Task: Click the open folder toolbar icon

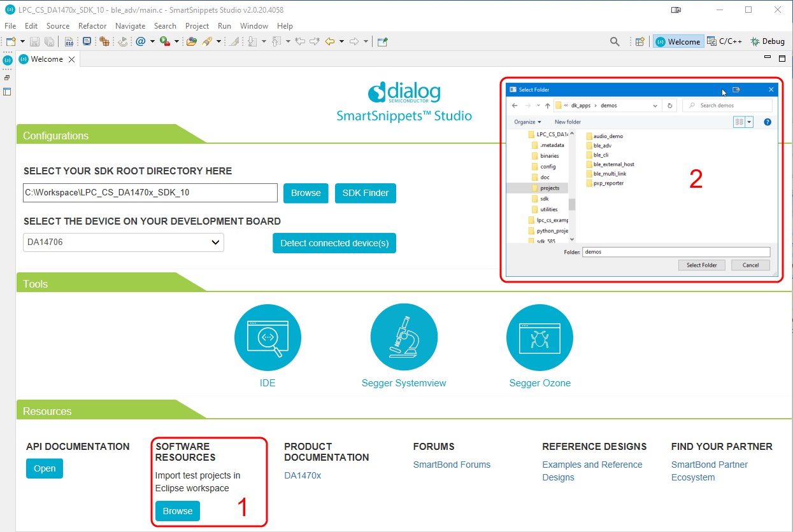Action: pos(191,41)
